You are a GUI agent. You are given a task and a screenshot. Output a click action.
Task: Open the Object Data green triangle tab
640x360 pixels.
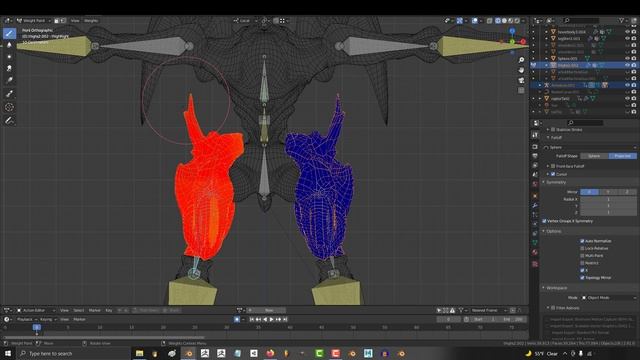click(535, 243)
